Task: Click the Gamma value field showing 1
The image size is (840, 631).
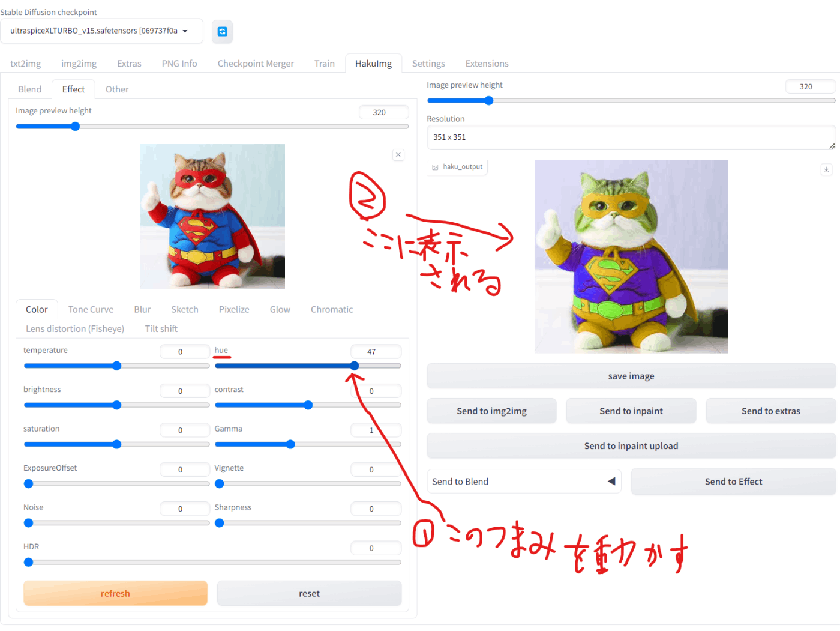Action: (x=376, y=430)
